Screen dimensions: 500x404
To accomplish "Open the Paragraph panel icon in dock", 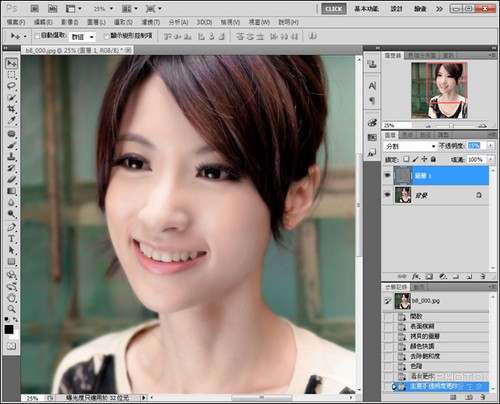I will (372, 100).
